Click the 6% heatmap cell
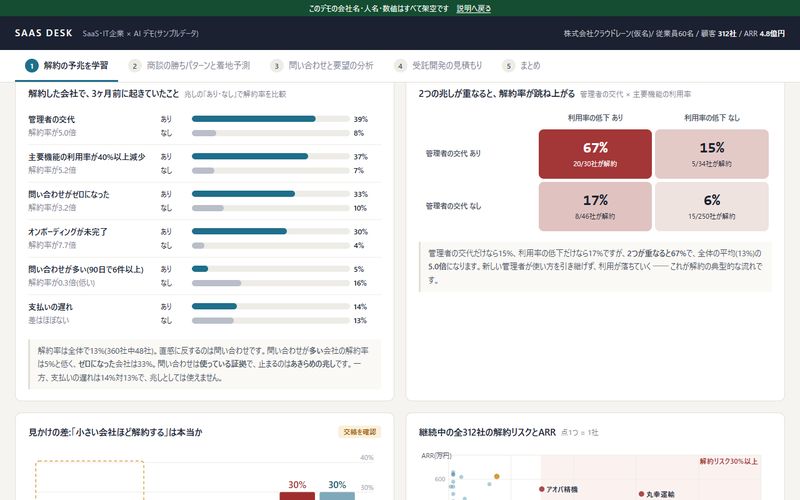This screenshot has width=800, height=500. tap(712, 207)
